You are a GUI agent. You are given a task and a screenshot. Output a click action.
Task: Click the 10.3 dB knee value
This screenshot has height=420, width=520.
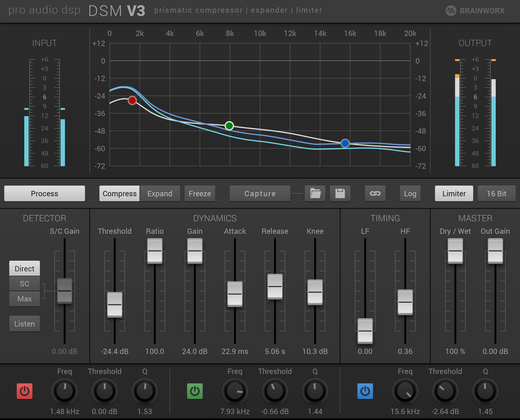coord(315,351)
